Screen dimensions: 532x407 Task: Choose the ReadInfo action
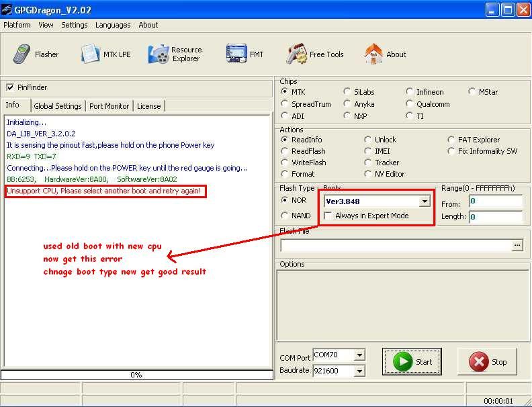click(284, 140)
